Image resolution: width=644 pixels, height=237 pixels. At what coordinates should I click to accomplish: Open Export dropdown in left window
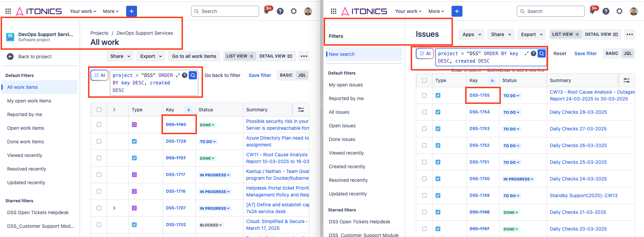151,56
